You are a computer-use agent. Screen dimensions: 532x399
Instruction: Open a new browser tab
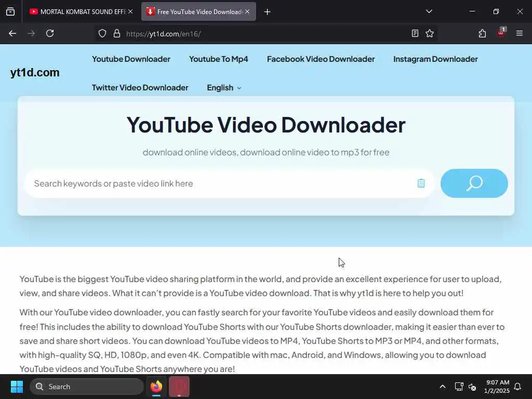pos(268,12)
